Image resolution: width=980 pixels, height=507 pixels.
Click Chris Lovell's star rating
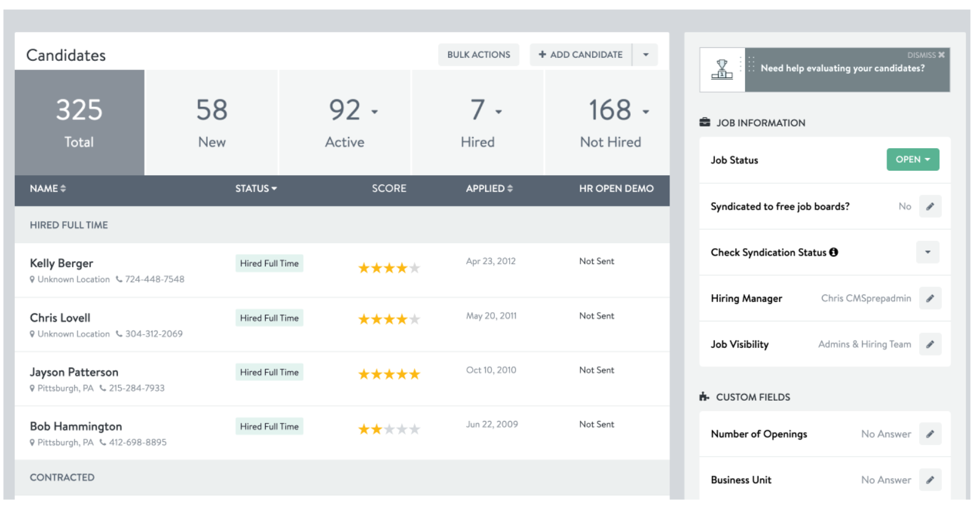389,320
